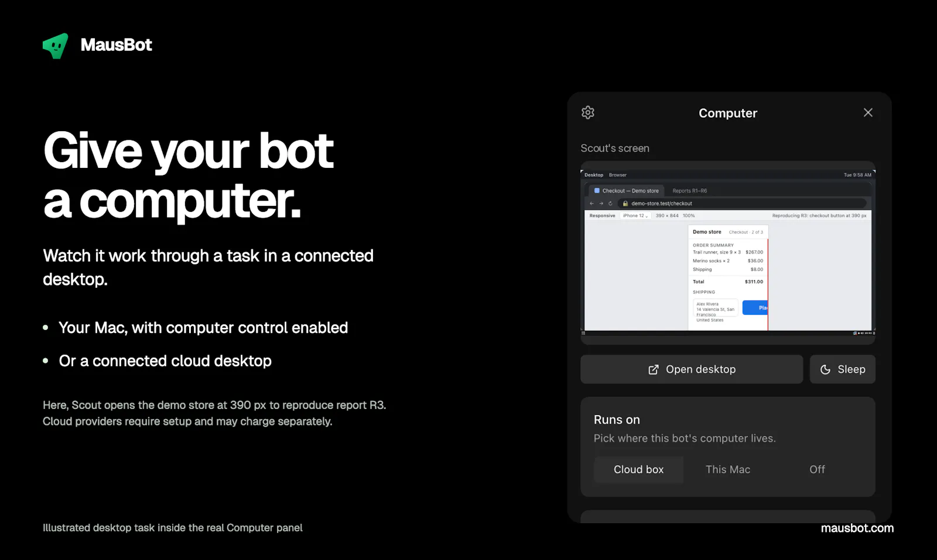Click the browser back arrow in Scout's screen
The width and height of the screenshot is (937, 560).
point(591,204)
